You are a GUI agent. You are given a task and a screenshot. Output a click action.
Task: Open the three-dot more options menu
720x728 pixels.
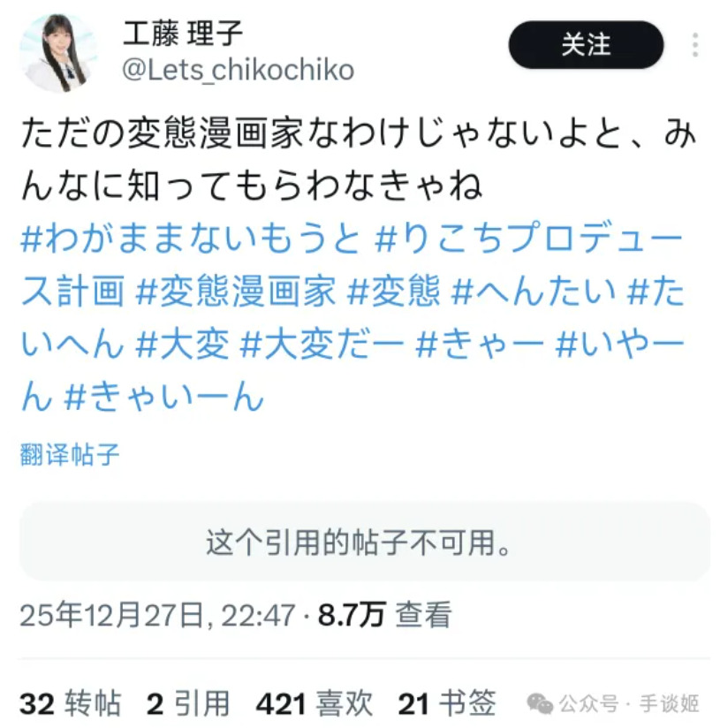(x=694, y=45)
